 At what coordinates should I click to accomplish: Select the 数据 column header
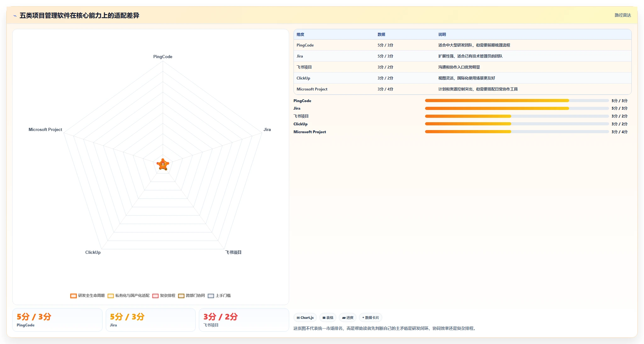coord(381,35)
